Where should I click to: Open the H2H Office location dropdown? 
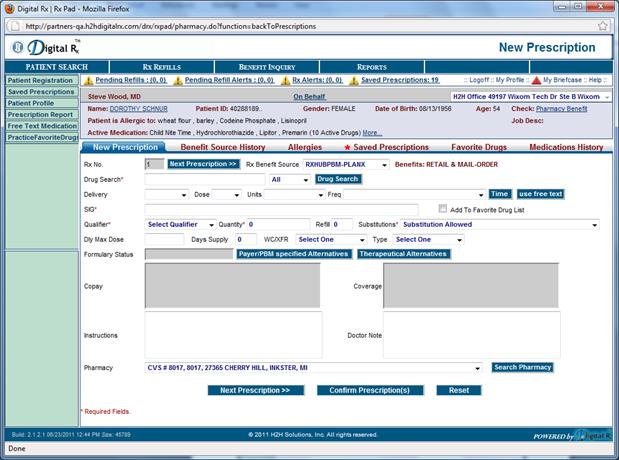[x=604, y=97]
